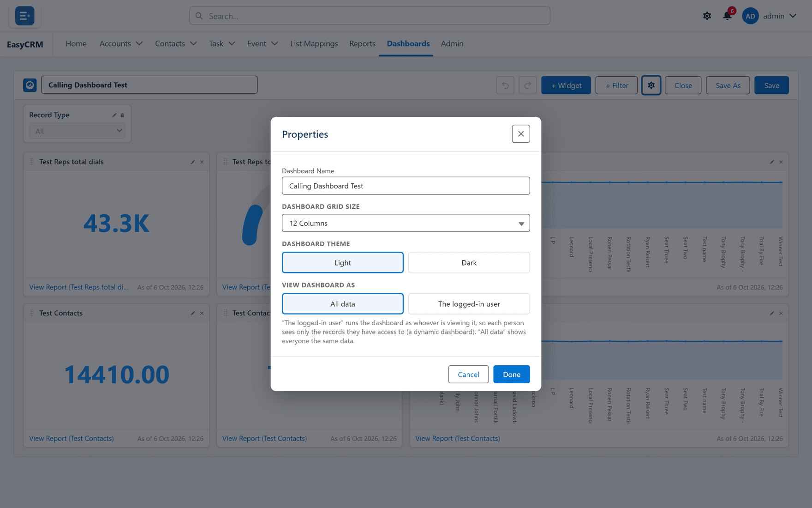Open the Record Type All dropdown
812x508 pixels.
(x=78, y=131)
